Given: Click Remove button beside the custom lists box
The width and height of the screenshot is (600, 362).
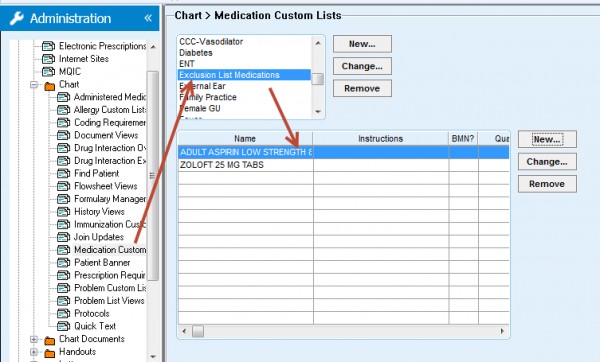Looking at the screenshot, I should pyautogui.click(x=362, y=88).
